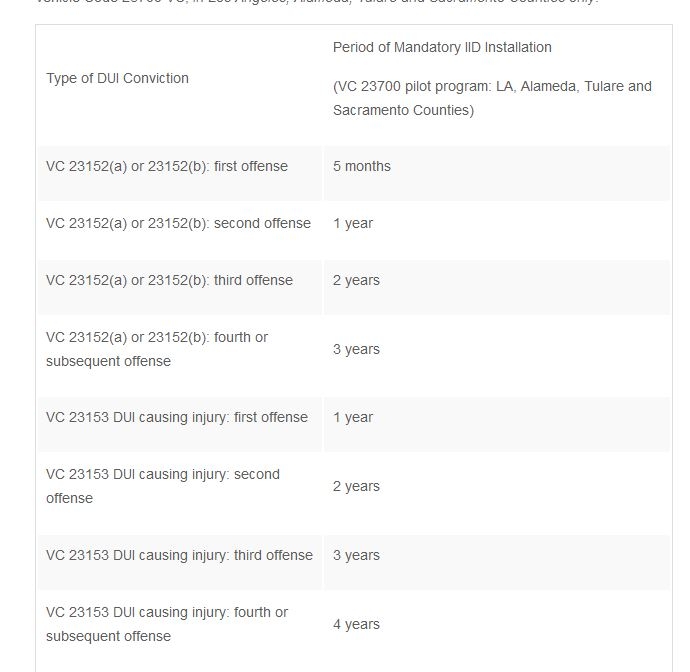Click the VC 23153 injury third offense label
This screenshot has width=690, height=672.
pos(179,555)
